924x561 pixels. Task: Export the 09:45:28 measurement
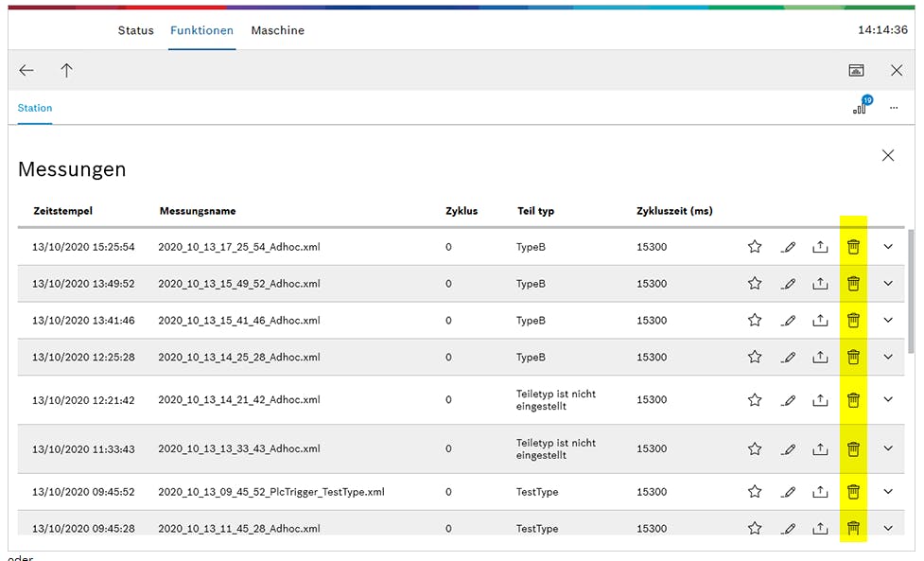(820, 528)
